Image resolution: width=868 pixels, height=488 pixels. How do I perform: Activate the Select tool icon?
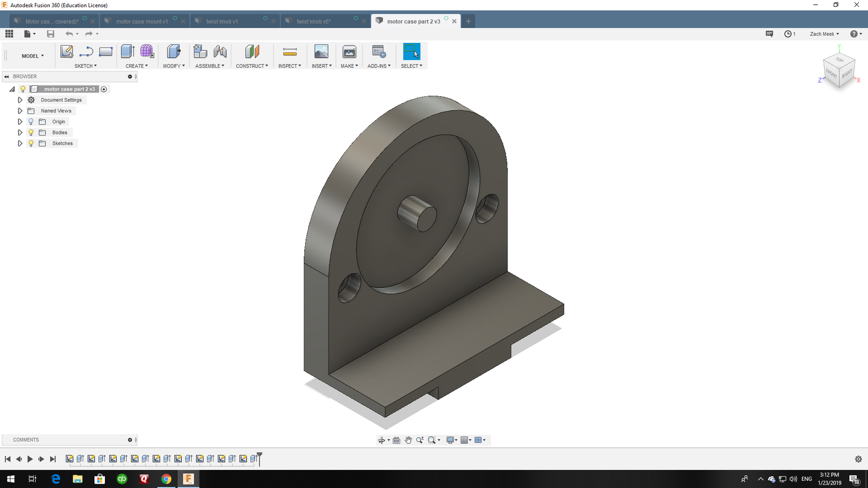point(412,51)
